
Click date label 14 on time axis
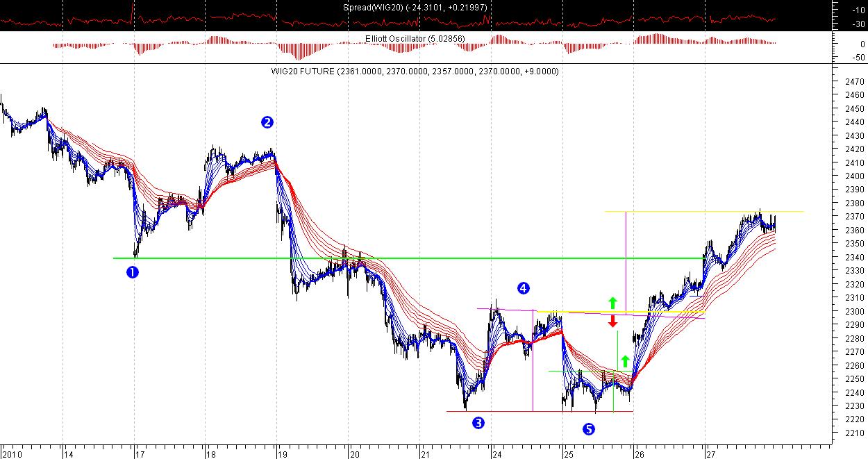(x=69, y=455)
